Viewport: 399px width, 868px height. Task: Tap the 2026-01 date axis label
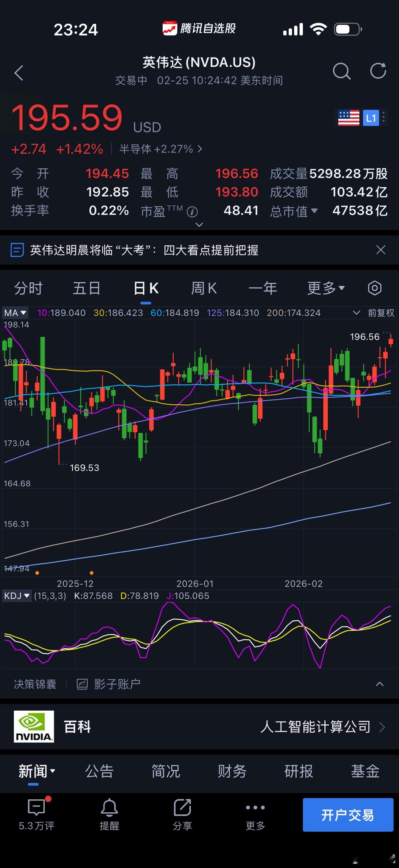pos(195,584)
